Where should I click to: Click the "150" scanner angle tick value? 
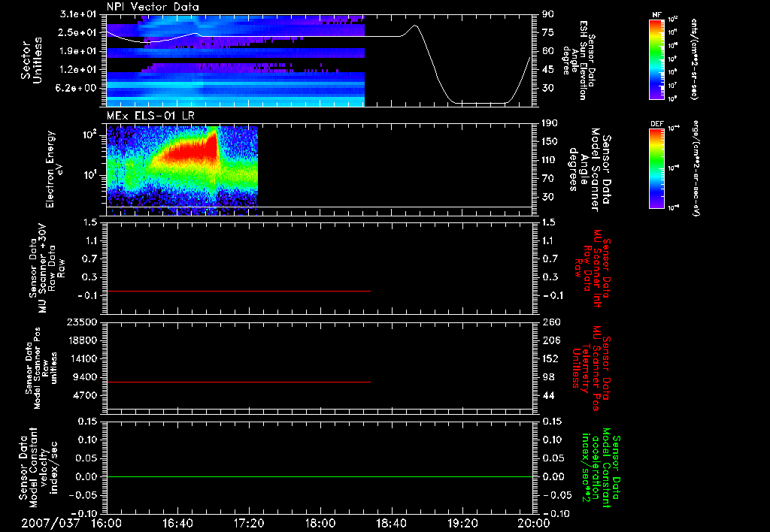click(550, 142)
